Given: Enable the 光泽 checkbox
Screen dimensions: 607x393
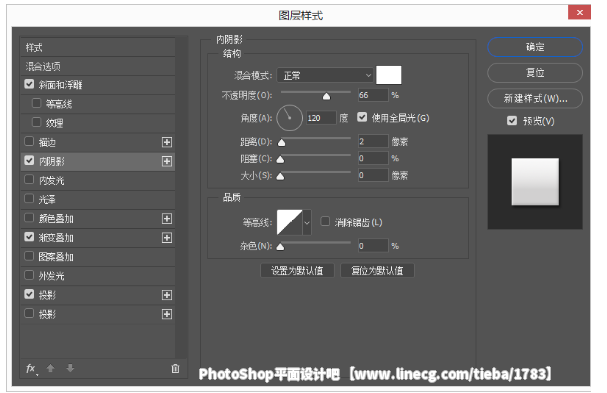Looking at the screenshot, I should tap(29, 199).
